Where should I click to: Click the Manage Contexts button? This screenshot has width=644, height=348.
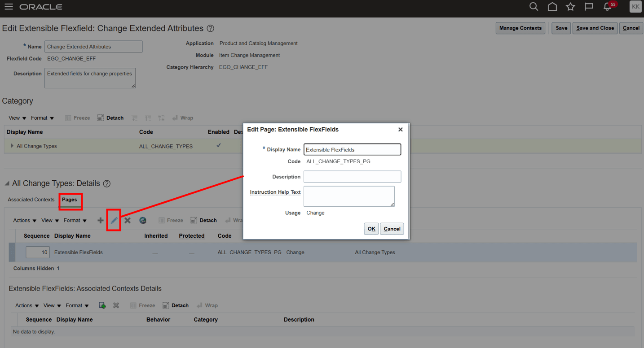(x=520, y=28)
